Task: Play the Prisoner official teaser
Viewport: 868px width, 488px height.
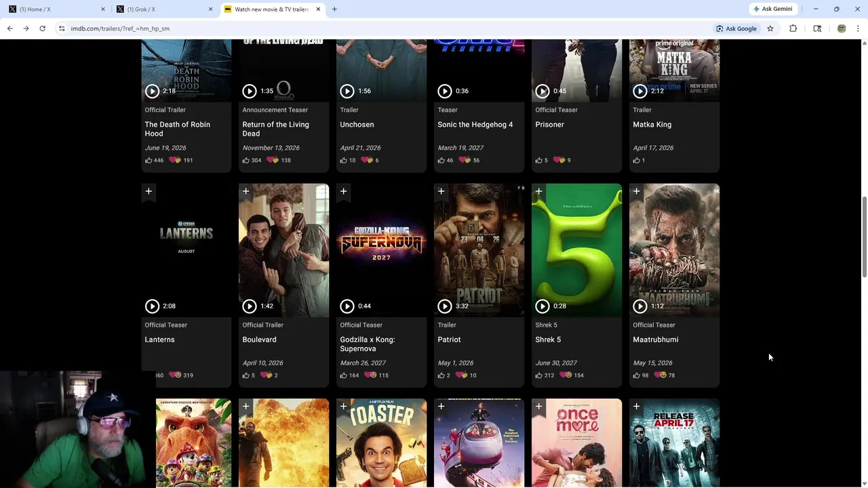Action: tap(542, 91)
